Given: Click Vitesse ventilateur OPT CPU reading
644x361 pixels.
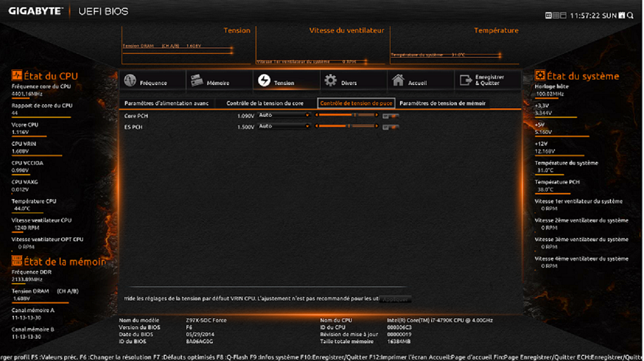Looking at the screenshot, I should click(x=47, y=243).
